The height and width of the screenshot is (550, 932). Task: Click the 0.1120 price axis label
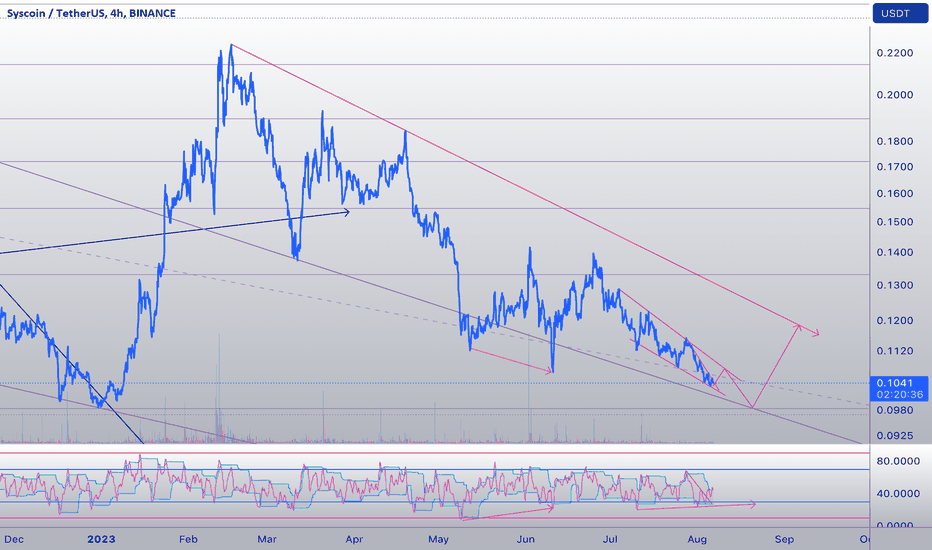tap(895, 351)
